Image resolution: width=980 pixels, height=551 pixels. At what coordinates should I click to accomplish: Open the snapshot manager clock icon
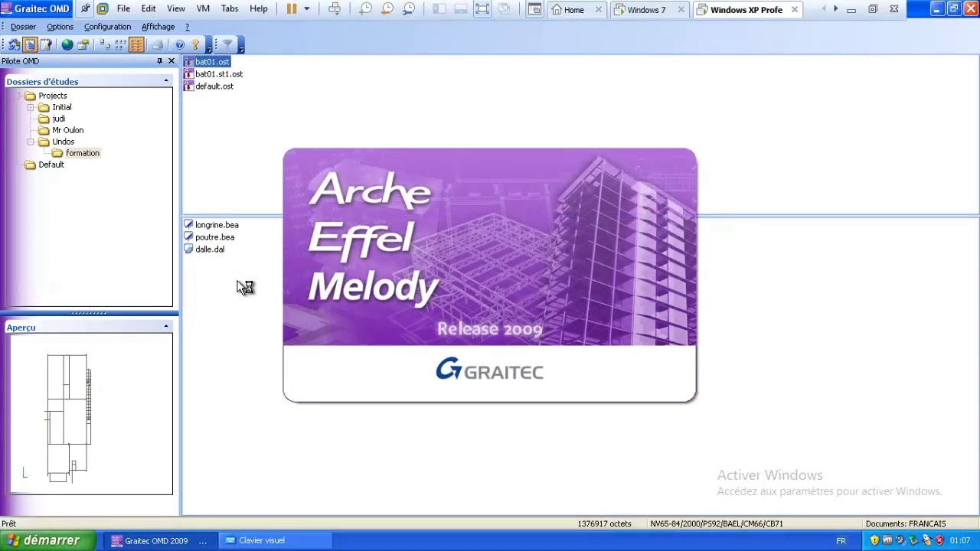409,9
